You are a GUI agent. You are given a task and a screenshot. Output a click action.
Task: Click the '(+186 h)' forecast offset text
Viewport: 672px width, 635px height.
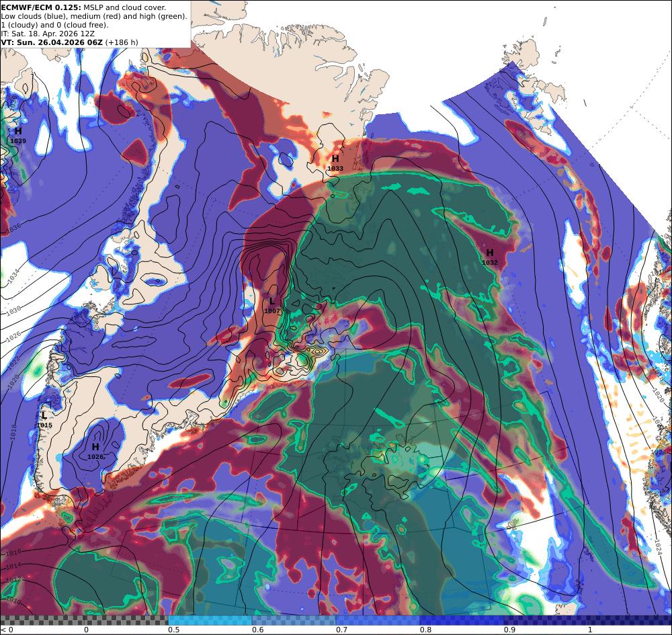(121, 42)
